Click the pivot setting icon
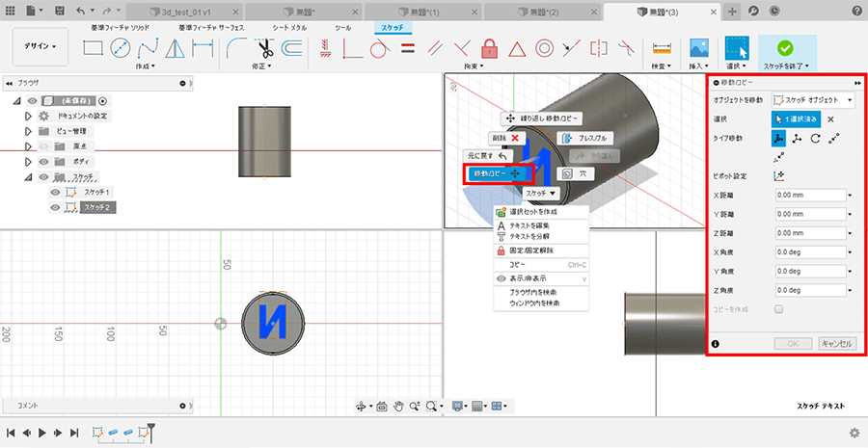Image resolution: width=868 pixels, height=448 pixels. (778, 175)
